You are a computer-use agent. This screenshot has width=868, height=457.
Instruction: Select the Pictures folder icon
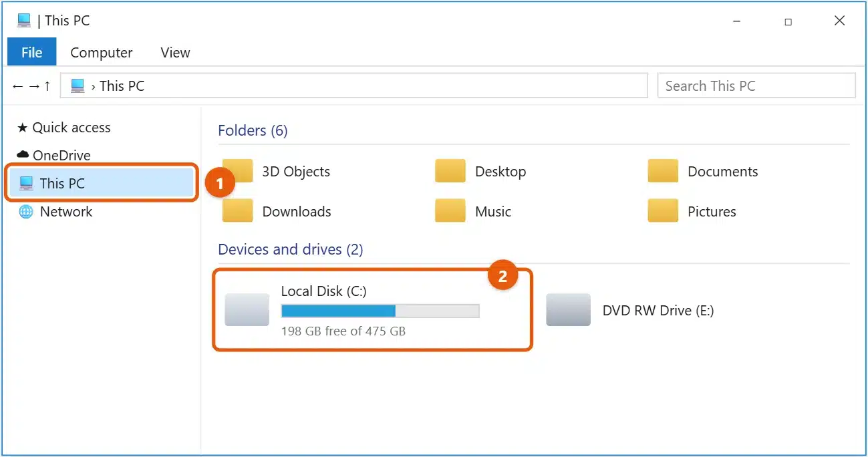[x=663, y=210]
